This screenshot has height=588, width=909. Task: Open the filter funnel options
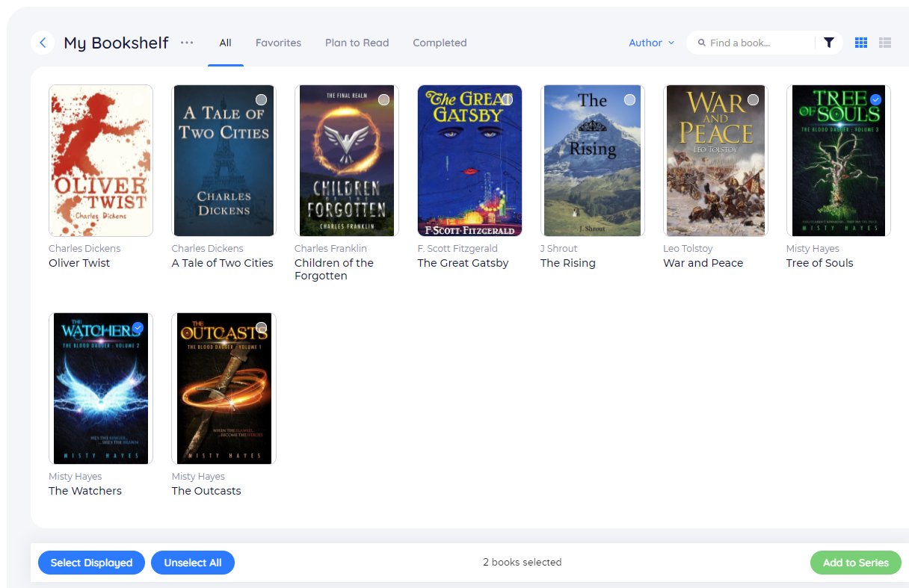click(829, 43)
